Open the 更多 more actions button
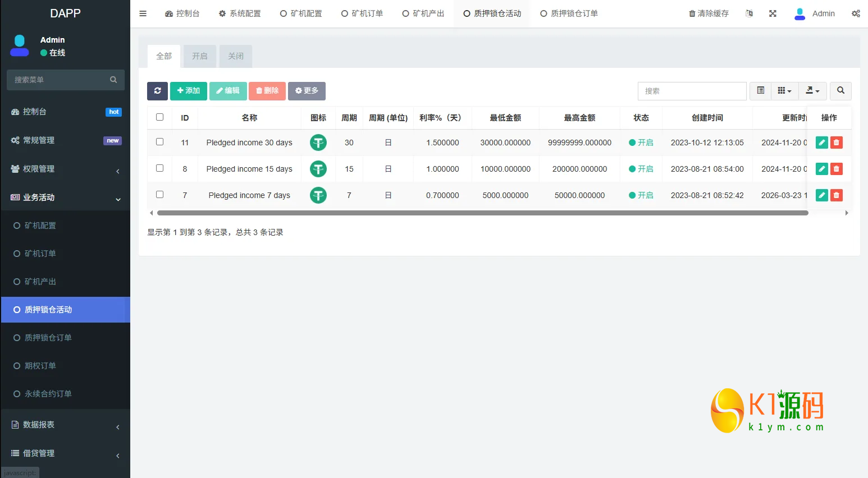868x478 pixels. 307,91
